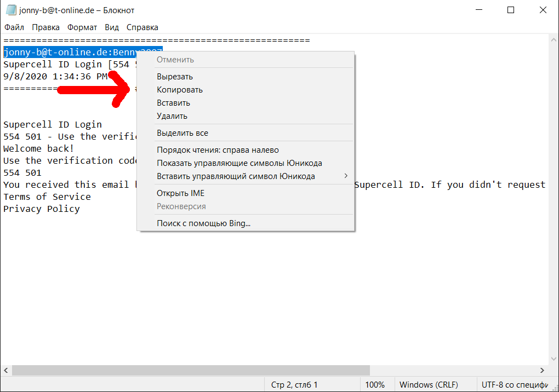Maximize the Notepad window
This screenshot has width=559, height=392.
point(511,10)
